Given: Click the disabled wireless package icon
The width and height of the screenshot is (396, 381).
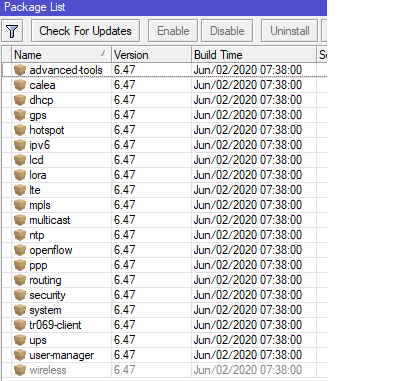Looking at the screenshot, I should tap(20, 370).
